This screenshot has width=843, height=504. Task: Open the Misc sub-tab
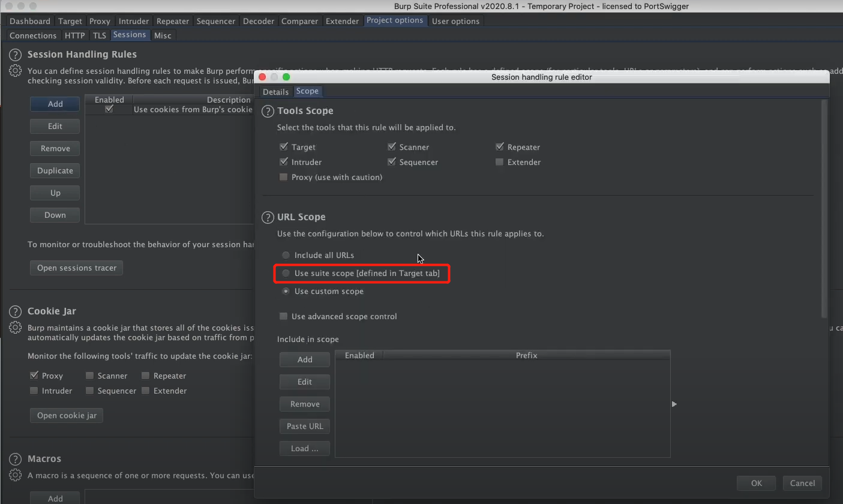(163, 35)
